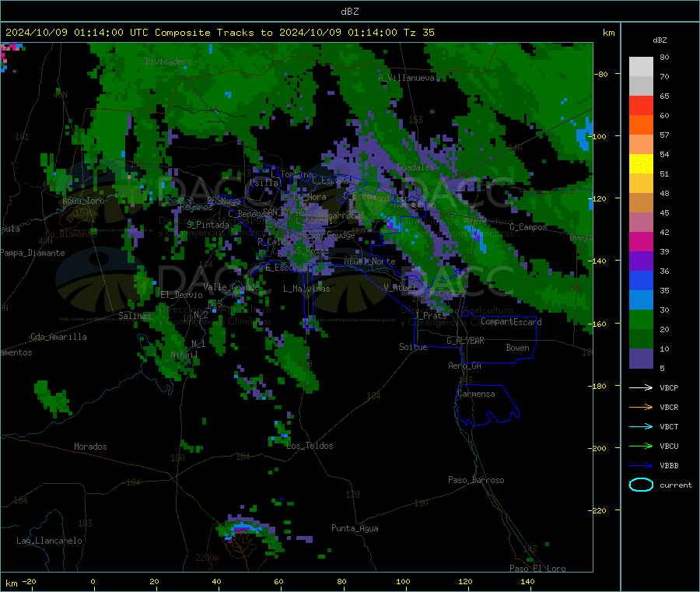
Task: Pick the blue 35-36 dBZ color swatch
Action: point(641,280)
